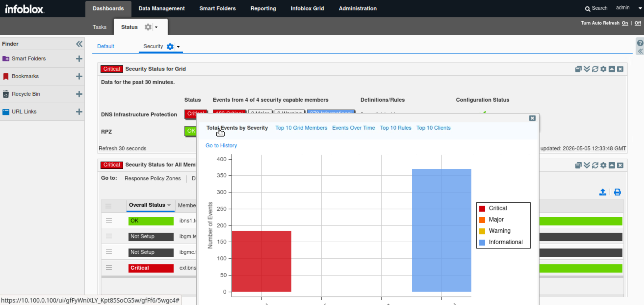The height and width of the screenshot is (305, 644).
Task: Open Security Status for All Members settings gear
Action: coord(603,165)
